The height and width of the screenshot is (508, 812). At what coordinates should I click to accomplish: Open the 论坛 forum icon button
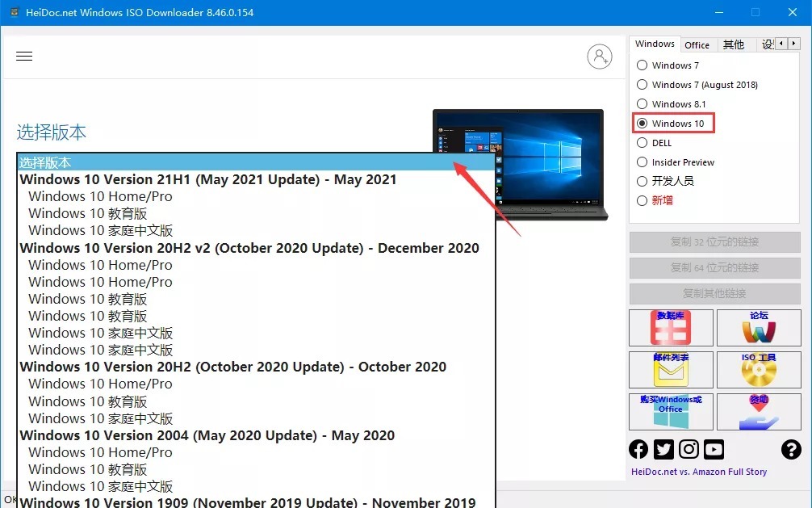click(x=759, y=328)
